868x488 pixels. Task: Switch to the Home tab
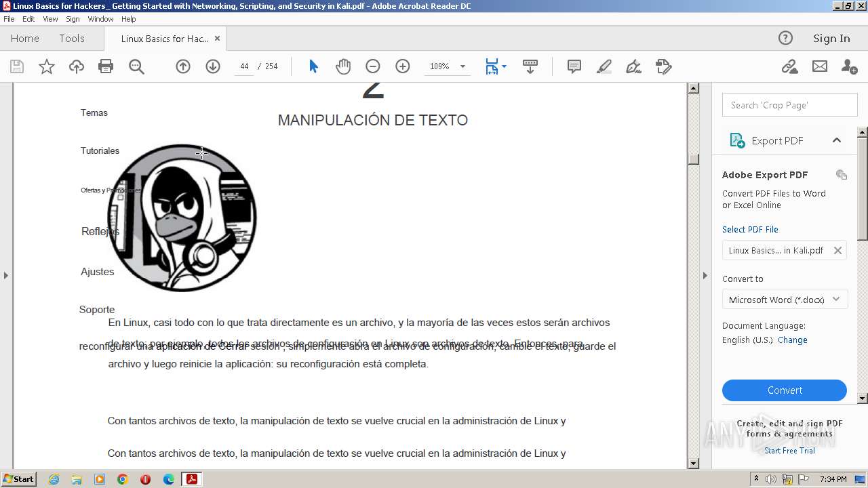(25, 39)
